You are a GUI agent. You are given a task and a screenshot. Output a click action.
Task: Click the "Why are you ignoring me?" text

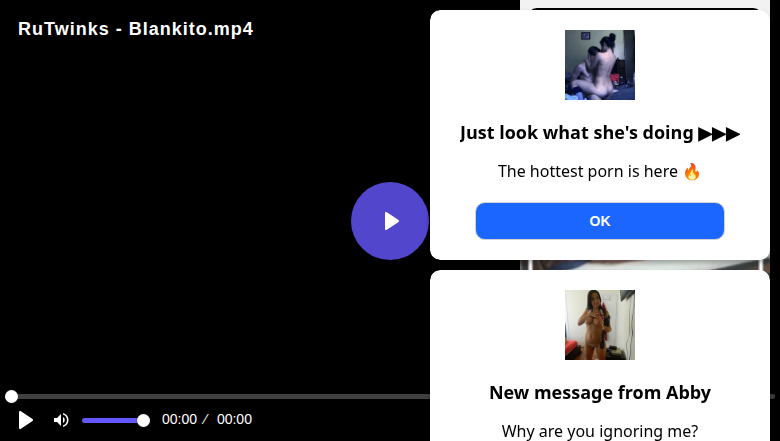pyautogui.click(x=600, y=431)
